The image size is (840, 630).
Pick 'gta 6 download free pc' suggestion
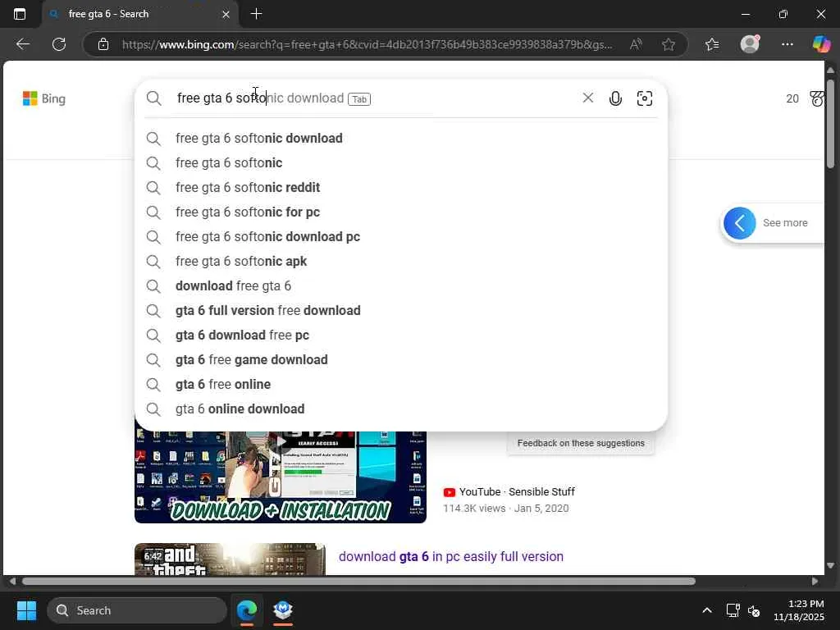pos(401,336)
